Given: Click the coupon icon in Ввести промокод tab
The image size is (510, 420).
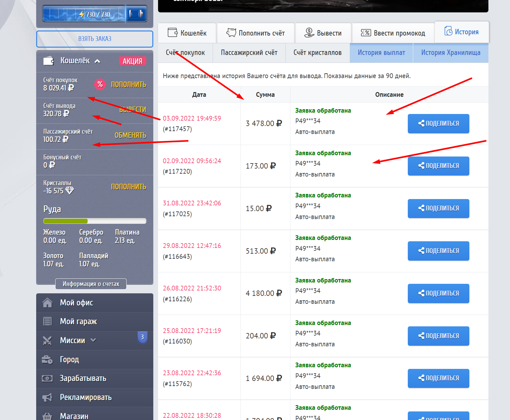Looking at the screenshot, I should coord(366,33).
